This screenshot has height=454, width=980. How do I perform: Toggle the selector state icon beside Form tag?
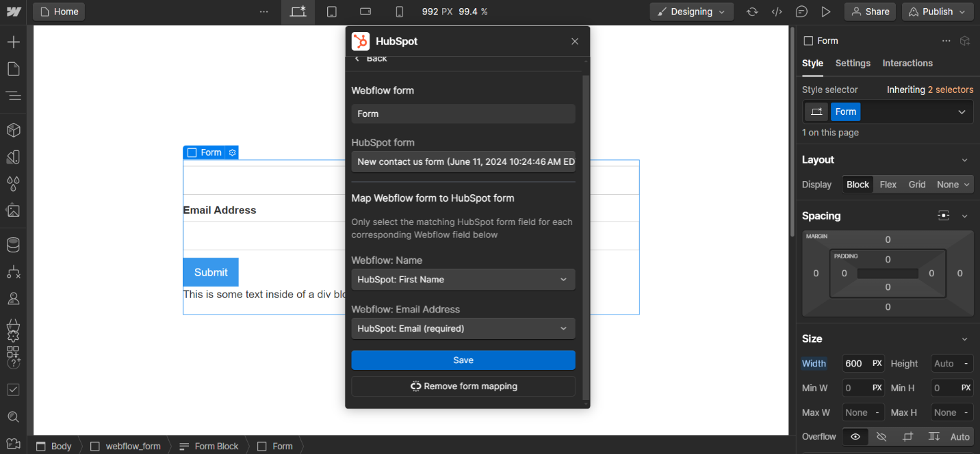point(816,111)
